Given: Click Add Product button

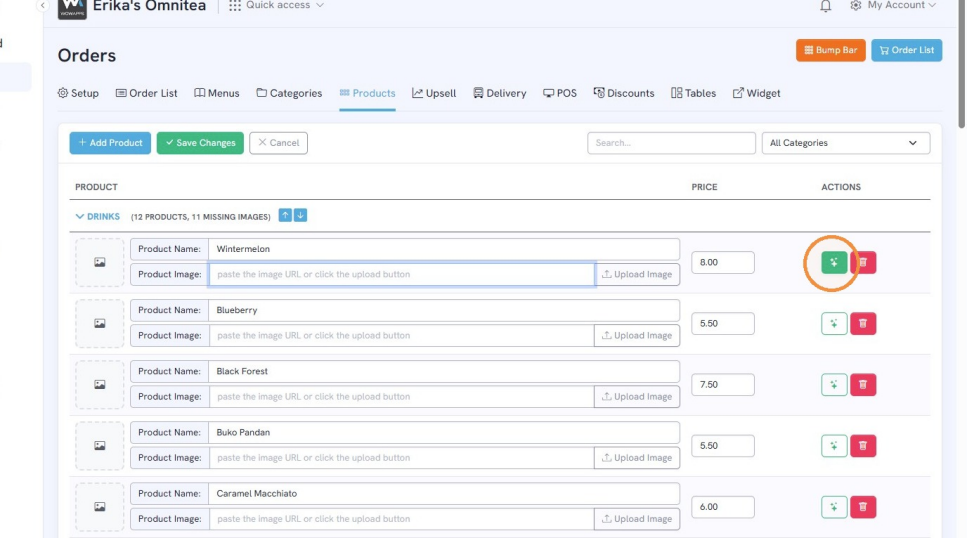Looking at the screenshot, I should pyautogui.click(x=110, y=143).
